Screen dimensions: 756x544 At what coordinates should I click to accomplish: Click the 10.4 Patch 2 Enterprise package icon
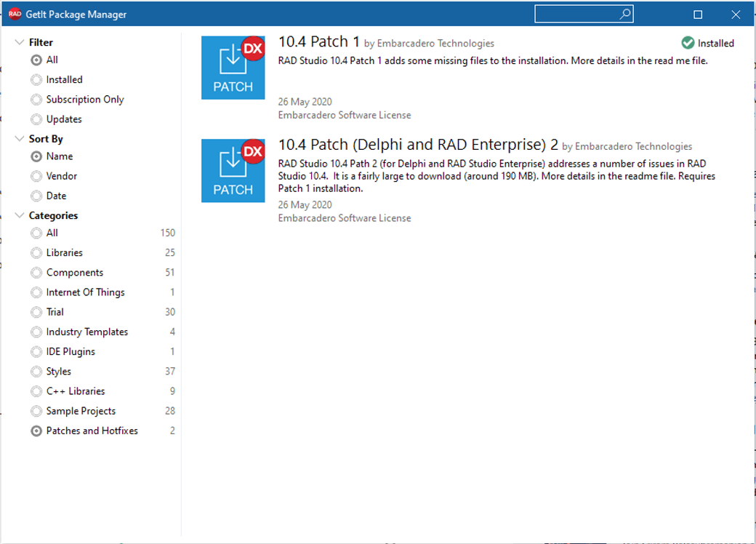pos(233,171)
